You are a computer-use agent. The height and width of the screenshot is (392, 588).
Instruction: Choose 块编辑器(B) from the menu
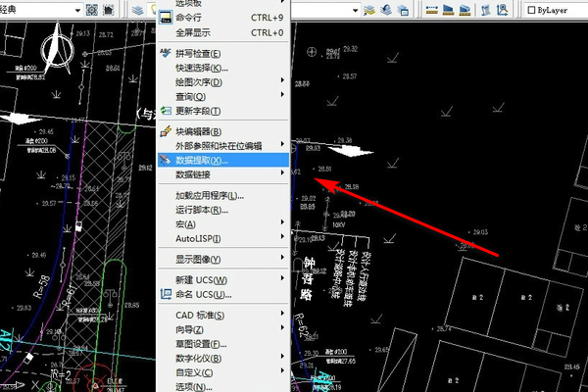coord(222,131)
